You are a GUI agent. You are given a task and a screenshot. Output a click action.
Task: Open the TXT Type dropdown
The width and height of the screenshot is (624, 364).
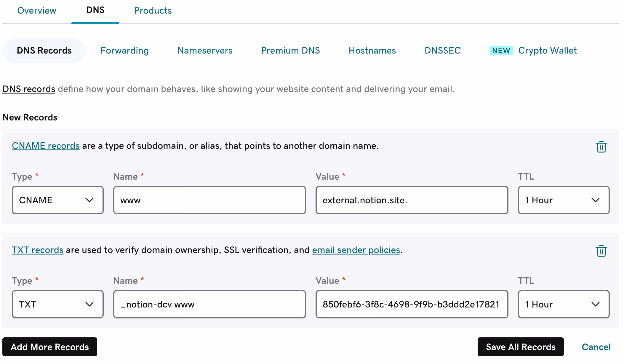pos(57,304)
